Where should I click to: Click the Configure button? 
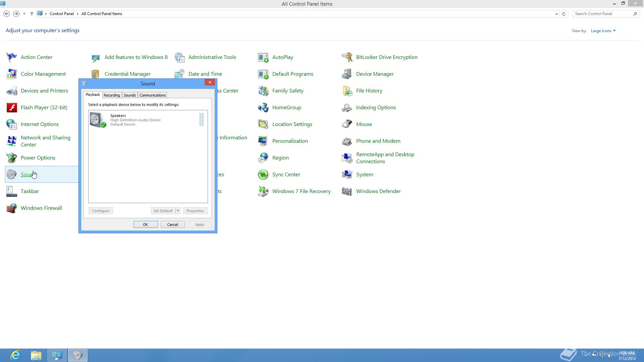(101, 211)
